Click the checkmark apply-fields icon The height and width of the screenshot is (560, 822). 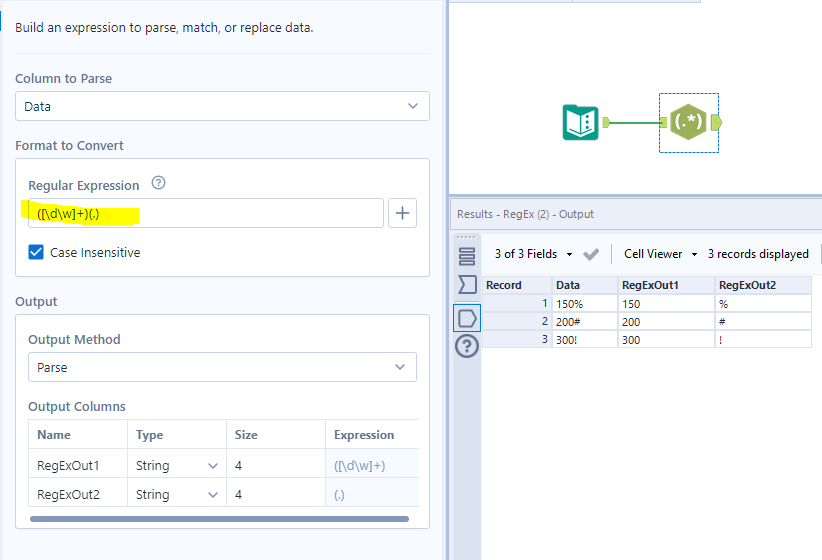[591, 254]
